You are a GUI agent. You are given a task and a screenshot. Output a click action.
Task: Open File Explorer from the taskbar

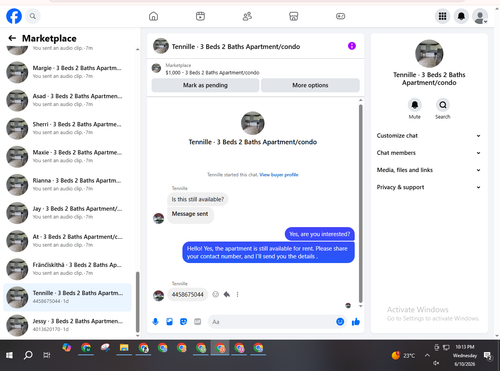[124, 348]
